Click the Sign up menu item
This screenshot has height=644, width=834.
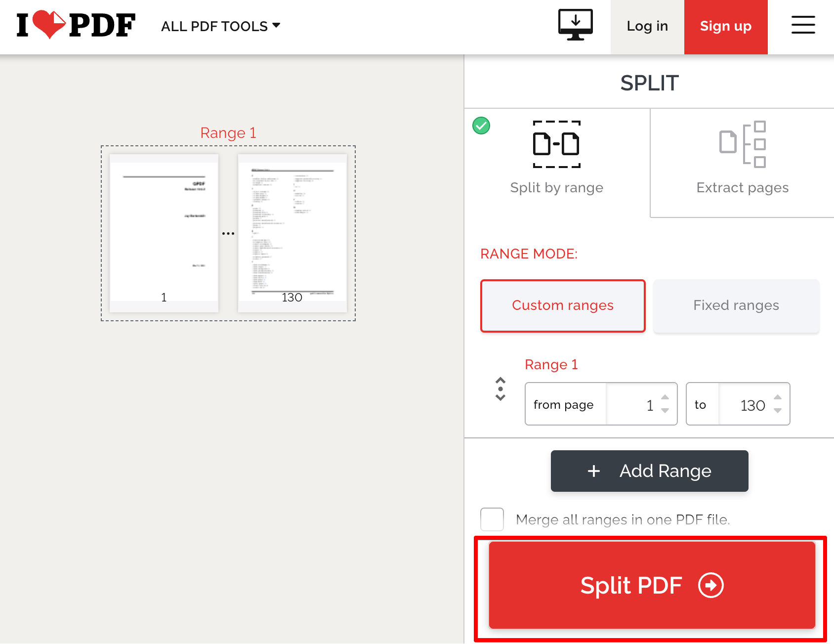725,27
